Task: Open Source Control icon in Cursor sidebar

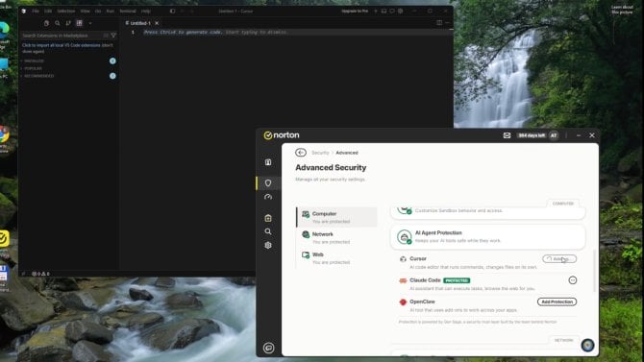Action: pos(68,23)
